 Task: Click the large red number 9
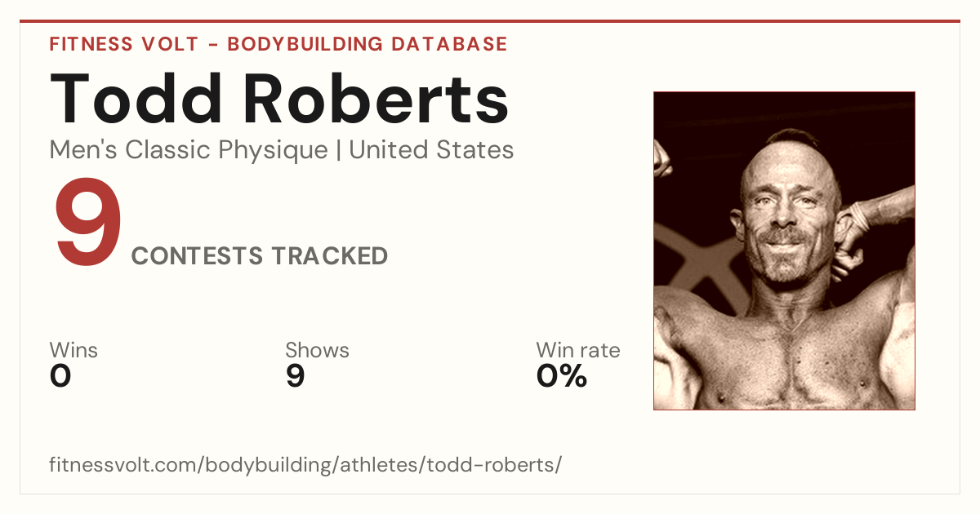pyautogui.click(x=87, y=224)
